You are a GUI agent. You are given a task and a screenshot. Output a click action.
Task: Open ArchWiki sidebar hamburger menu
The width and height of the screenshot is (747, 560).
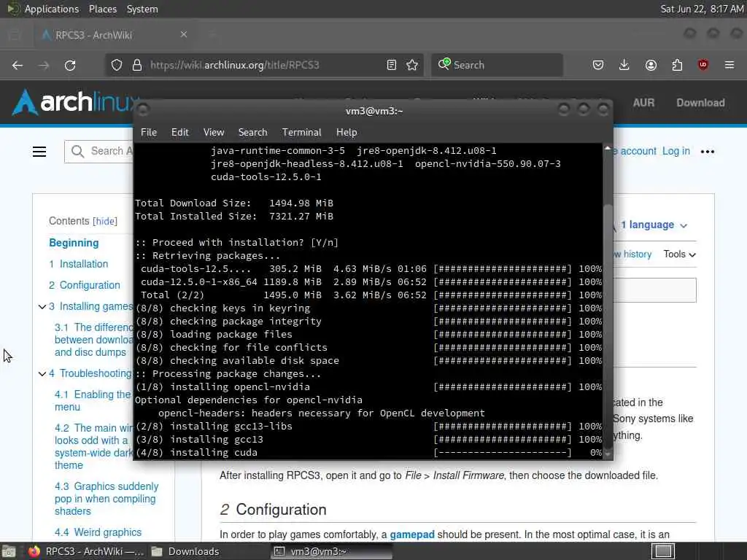point(39,152)
